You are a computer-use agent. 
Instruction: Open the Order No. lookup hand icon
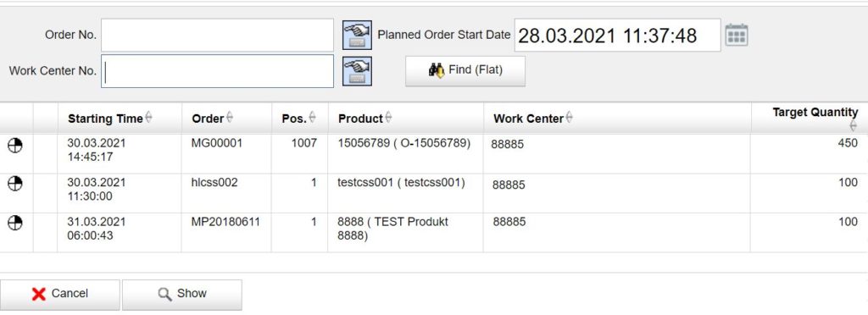[x=357, y=35]
